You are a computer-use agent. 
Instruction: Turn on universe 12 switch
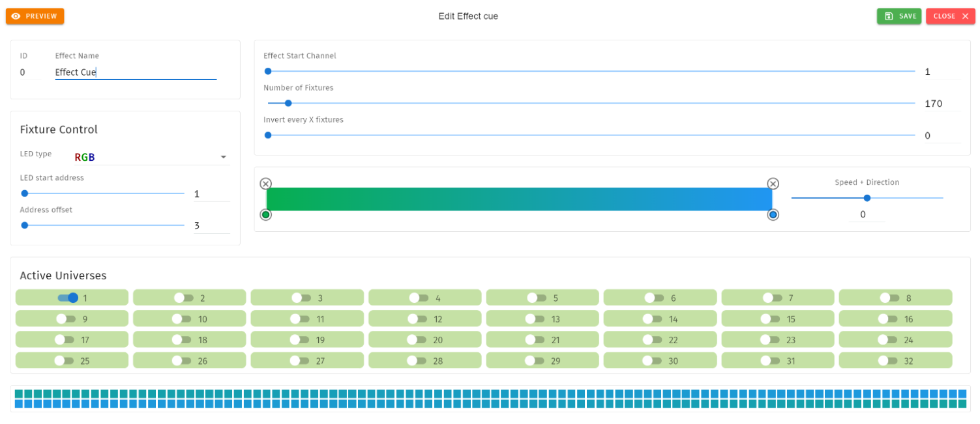[417, 319]
